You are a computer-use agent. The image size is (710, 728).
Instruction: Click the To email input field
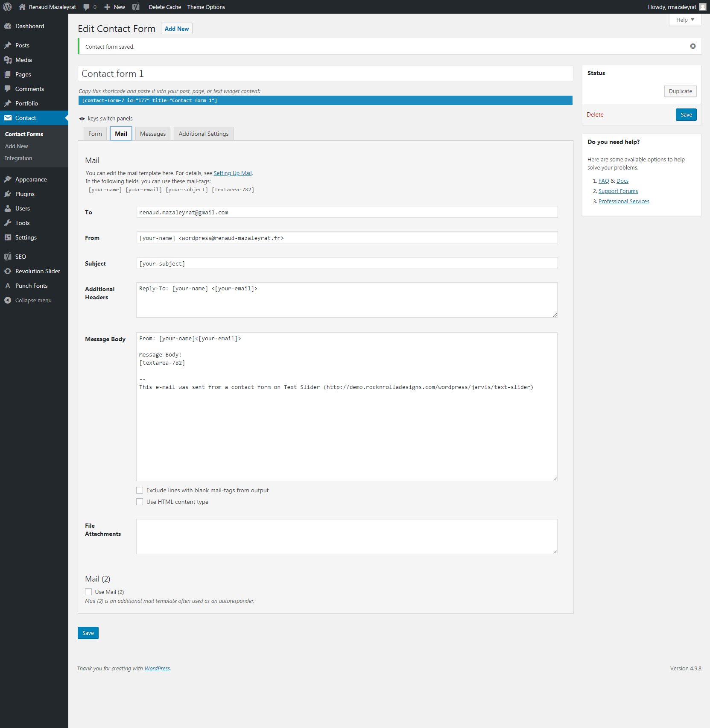tap(347, 212)
